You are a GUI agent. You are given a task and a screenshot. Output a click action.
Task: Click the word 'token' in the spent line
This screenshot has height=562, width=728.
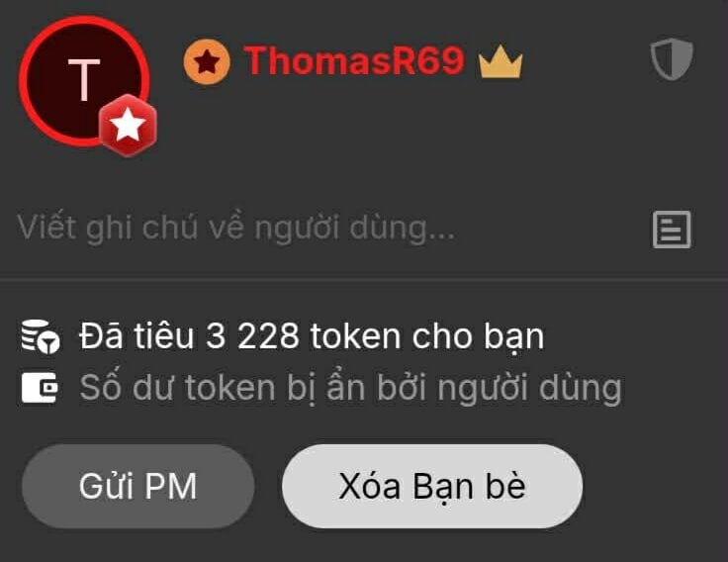pos(356,336)
